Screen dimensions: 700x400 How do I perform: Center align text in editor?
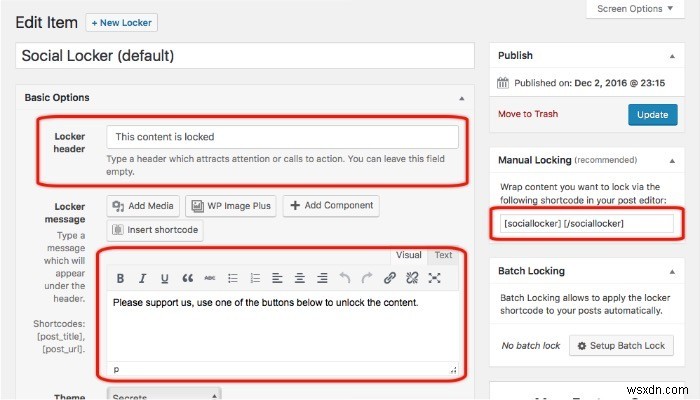click(x=300, y=279)
